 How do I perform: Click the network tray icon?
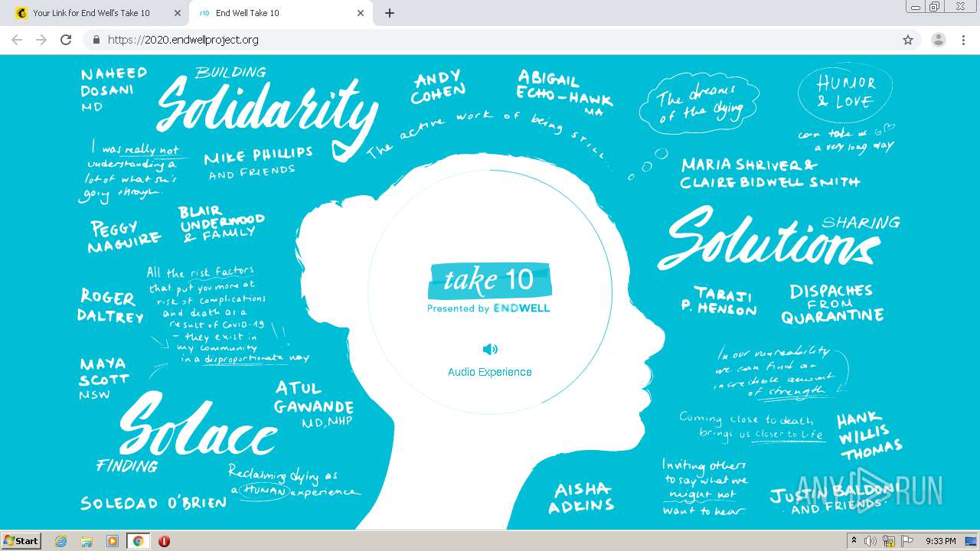click(x=889, y=541)
